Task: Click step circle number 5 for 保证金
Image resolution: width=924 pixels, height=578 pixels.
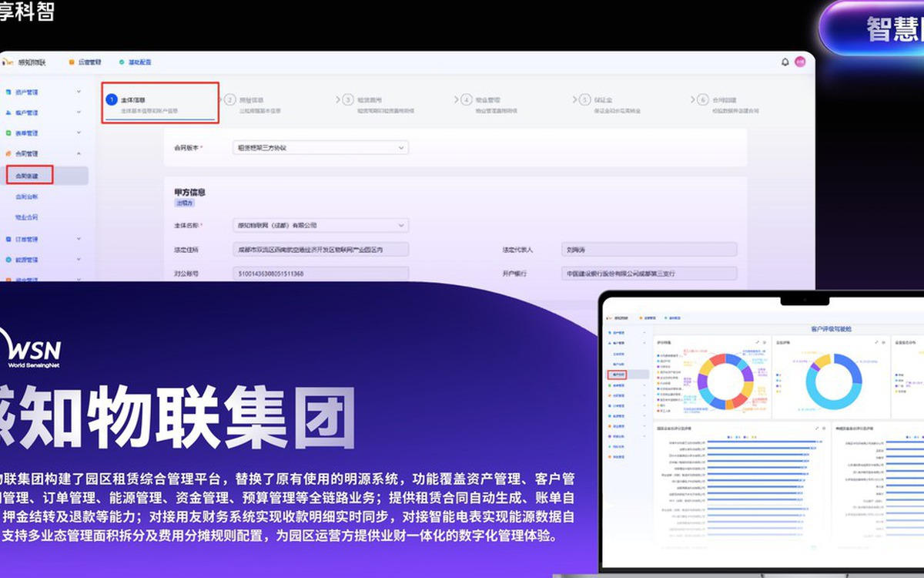Action: point(585,99)
